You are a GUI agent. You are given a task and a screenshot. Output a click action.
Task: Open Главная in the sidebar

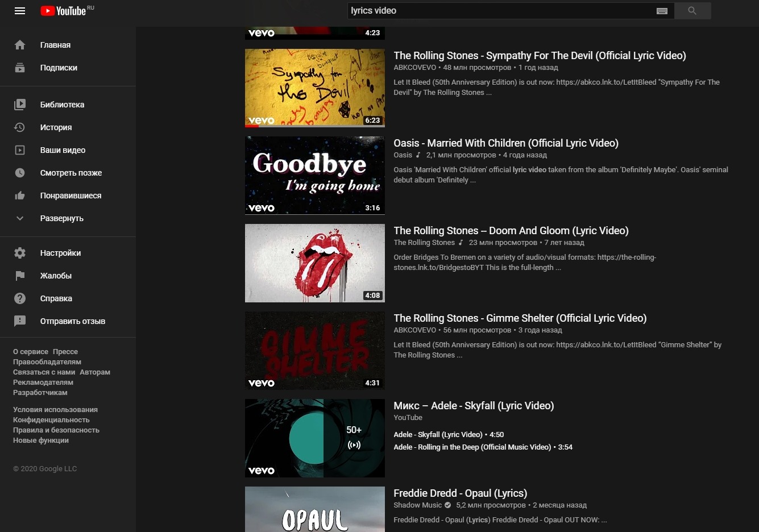point(68,45)
